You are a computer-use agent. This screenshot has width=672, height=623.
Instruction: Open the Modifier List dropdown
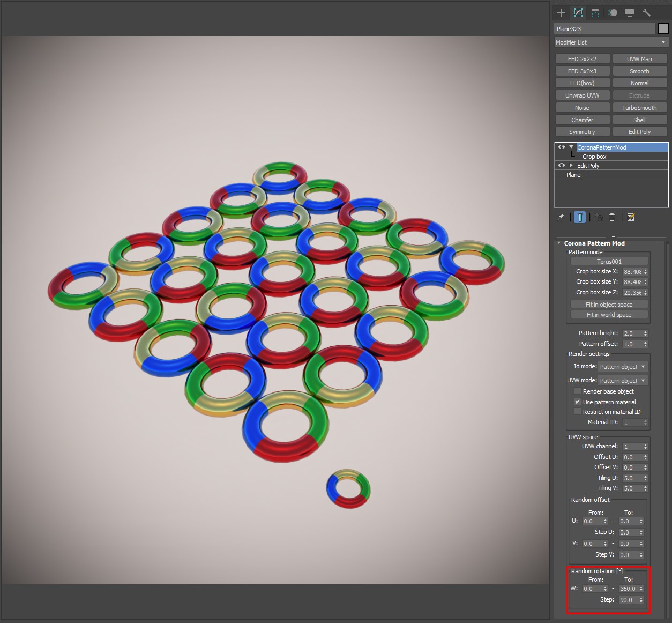(x=611, y=42)
